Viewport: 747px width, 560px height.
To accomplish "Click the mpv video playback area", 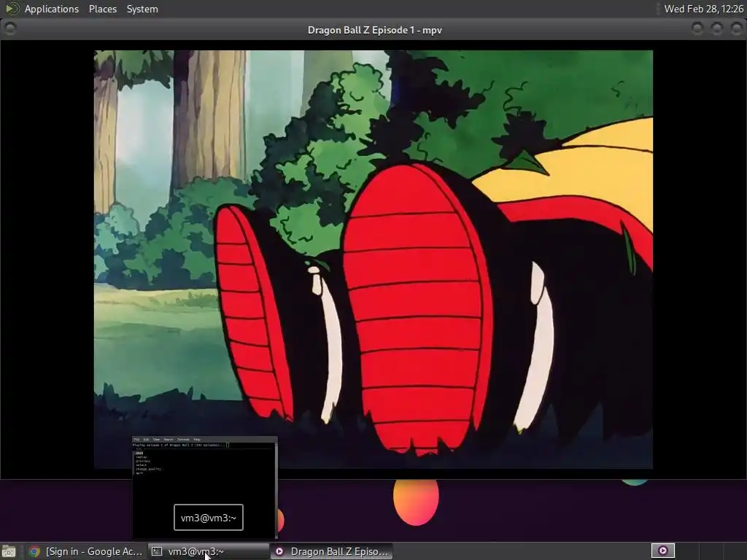I will (373, 260).
